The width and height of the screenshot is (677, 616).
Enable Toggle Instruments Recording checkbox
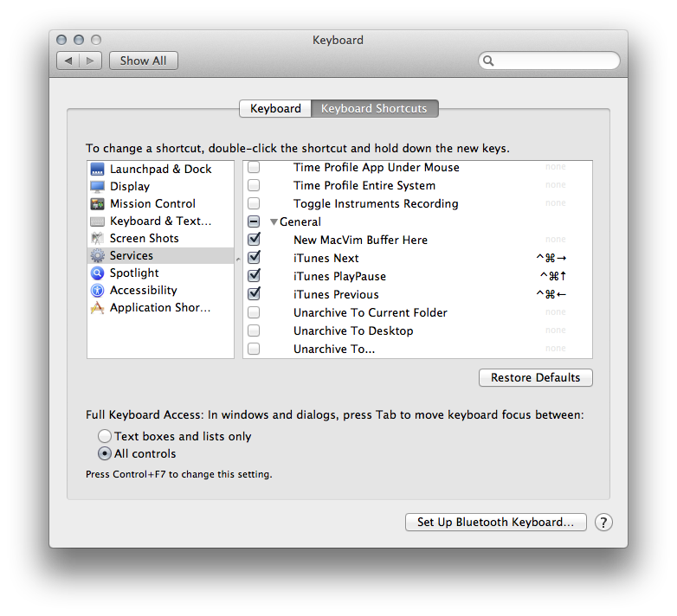click(x=254, y=203)
